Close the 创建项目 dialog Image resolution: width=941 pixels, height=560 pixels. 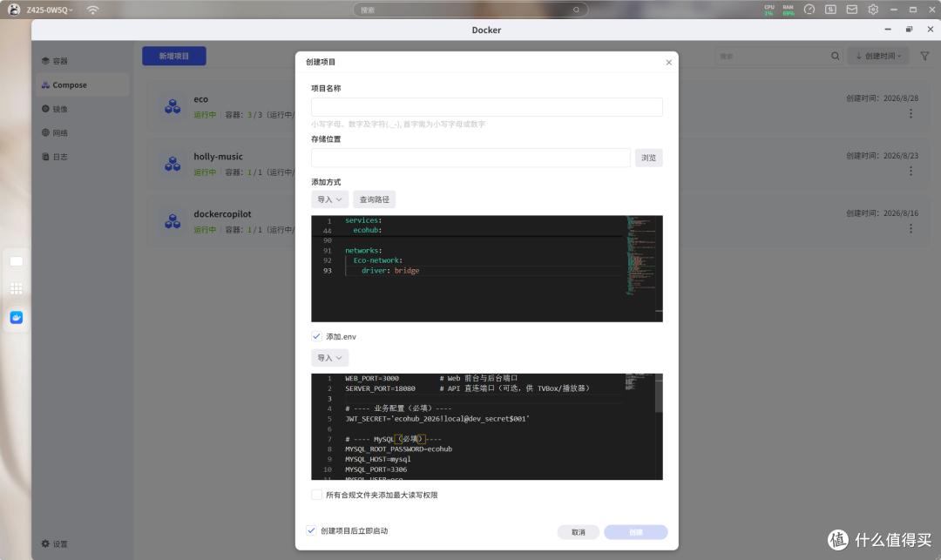click(x=668, y=63)
